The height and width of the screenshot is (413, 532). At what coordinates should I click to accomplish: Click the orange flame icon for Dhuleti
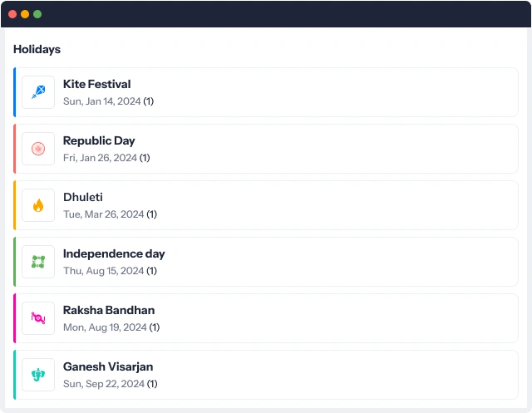point(38,205)
